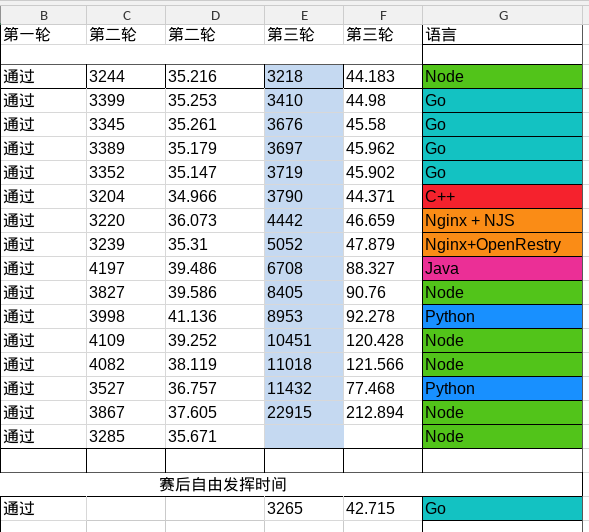589x532 pixels.
Task: Click the cell containing 4442
Action: click(x=304, y=221)
